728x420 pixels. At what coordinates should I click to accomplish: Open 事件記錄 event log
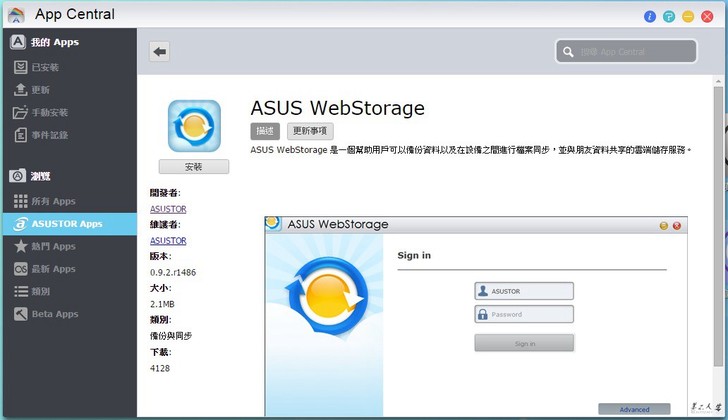(49, 135)
